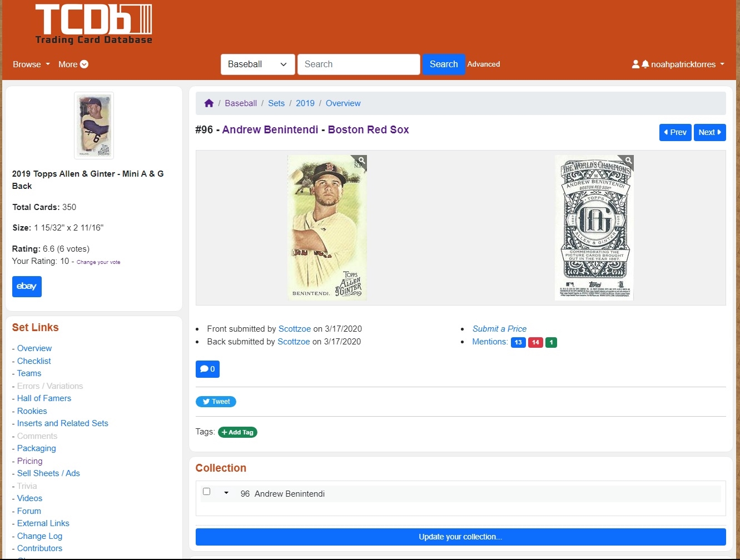This screenshot has width=740, height=560.
Task: Open Teams in Set Links
Action: [x=29, y=373]
